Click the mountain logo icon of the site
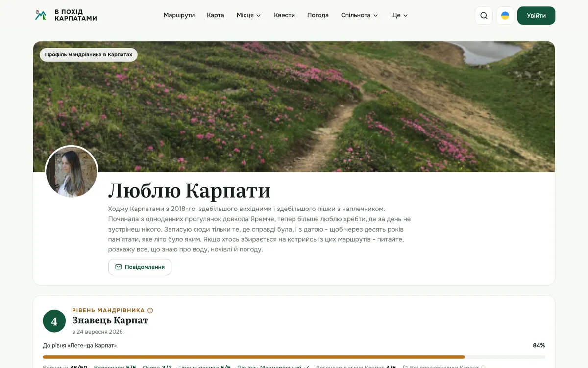588x368 pixels. pos(41,15)
